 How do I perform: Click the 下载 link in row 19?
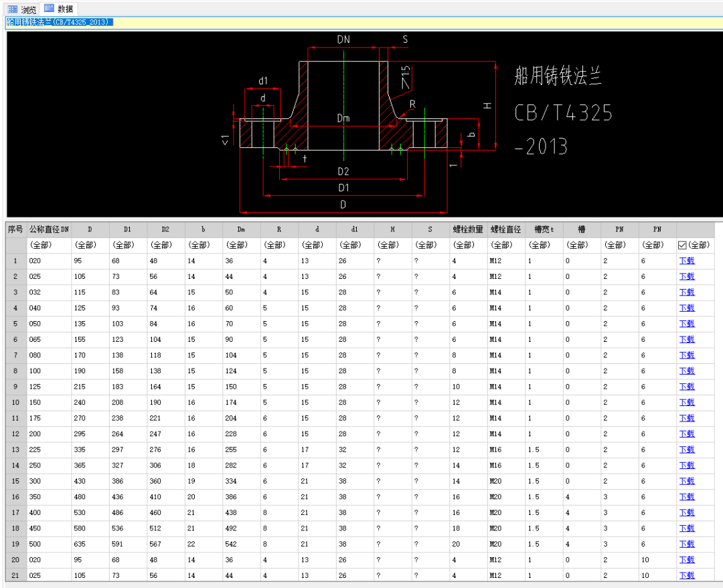(687, 544)
